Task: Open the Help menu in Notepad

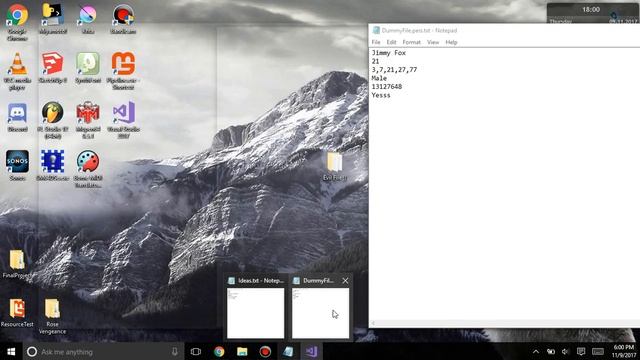Action: pyautogui.click(x=451, y=42)
